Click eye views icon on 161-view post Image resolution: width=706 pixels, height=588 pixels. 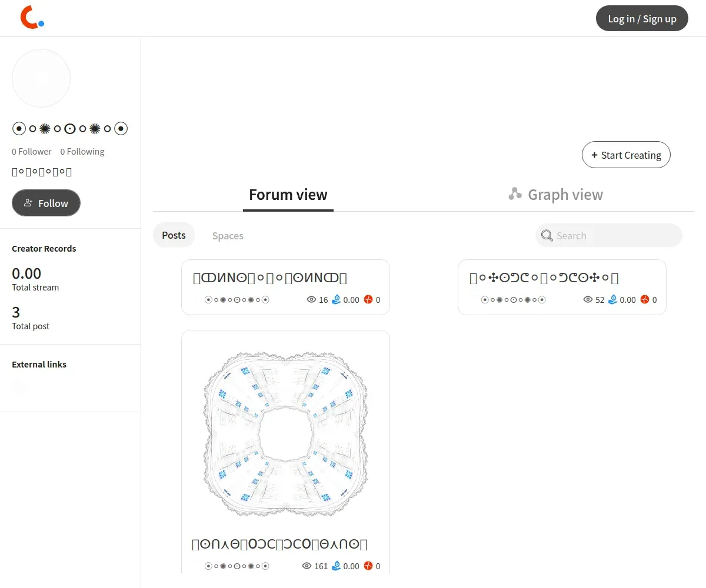[x=307, y=566]
